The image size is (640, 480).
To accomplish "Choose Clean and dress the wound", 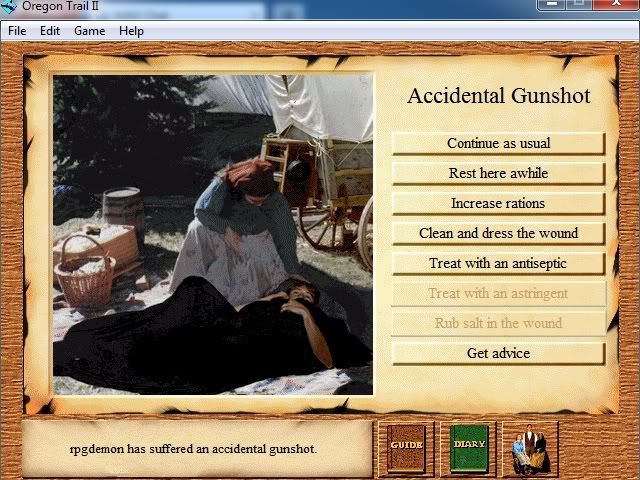I will [x=498, y=233].
